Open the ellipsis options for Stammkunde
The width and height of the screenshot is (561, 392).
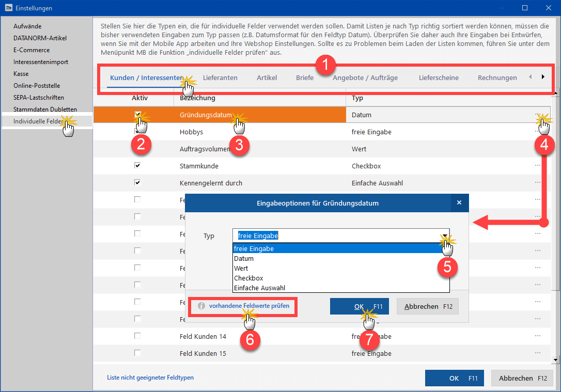tap(538, 165)
